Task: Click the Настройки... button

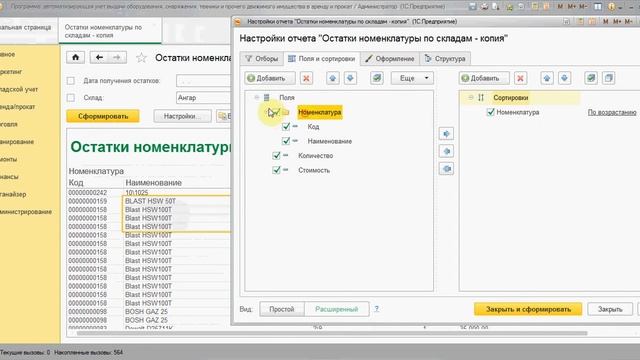Action: pyautogui.click(x=182, y=116)
